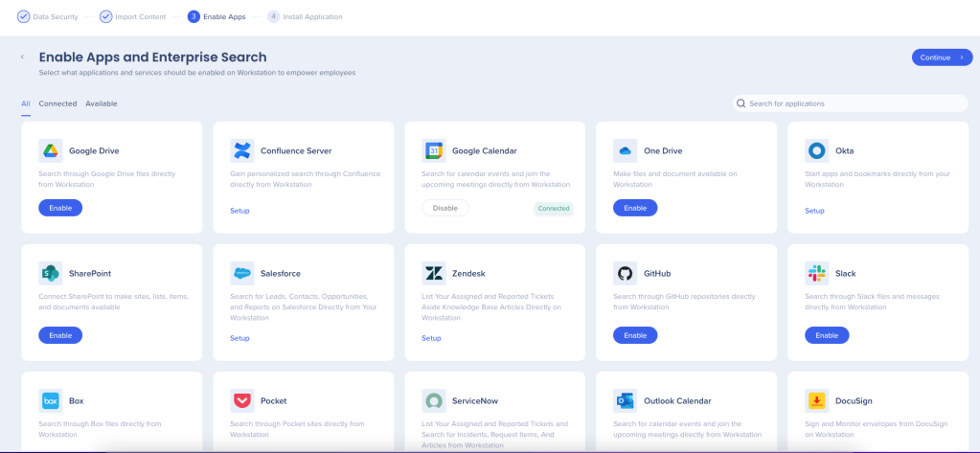The image size is (980, 453).
Task: Switch to the Connected tab
Action: [57, 103]
